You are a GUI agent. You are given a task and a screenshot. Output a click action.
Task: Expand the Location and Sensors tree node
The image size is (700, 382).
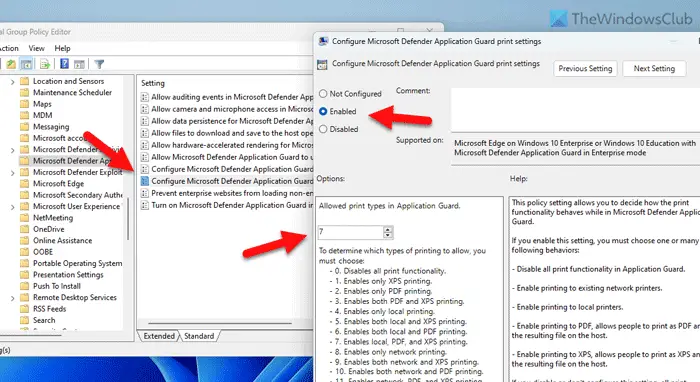click(x=12, y=82)
